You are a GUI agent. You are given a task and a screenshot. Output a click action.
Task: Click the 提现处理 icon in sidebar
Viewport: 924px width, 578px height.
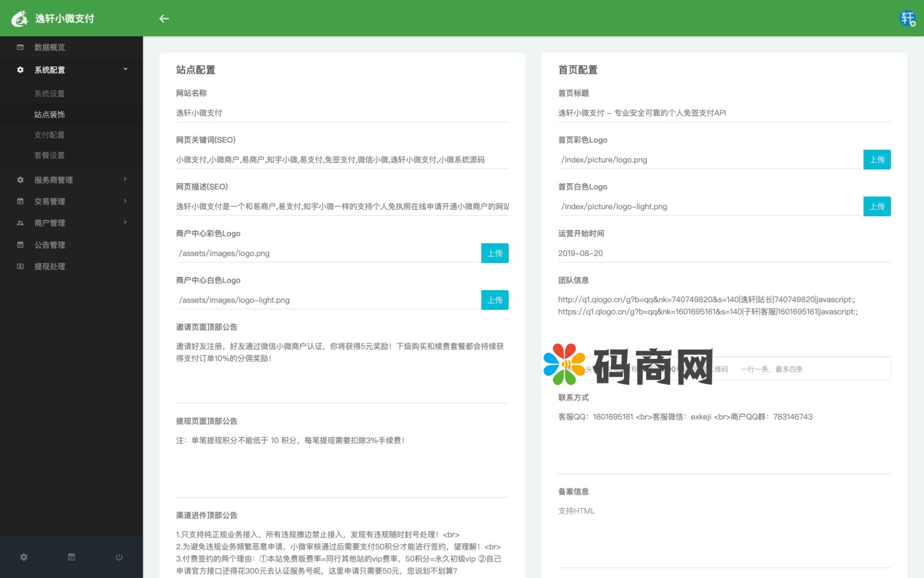pos(20,266)
